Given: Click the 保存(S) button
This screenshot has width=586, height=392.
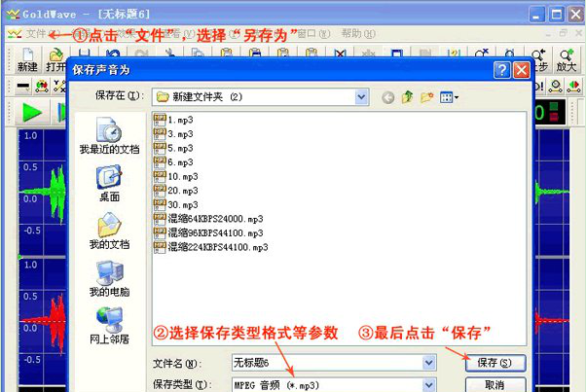Looking at the screenshot, I should pyautogui.click(x=495, y=363).
